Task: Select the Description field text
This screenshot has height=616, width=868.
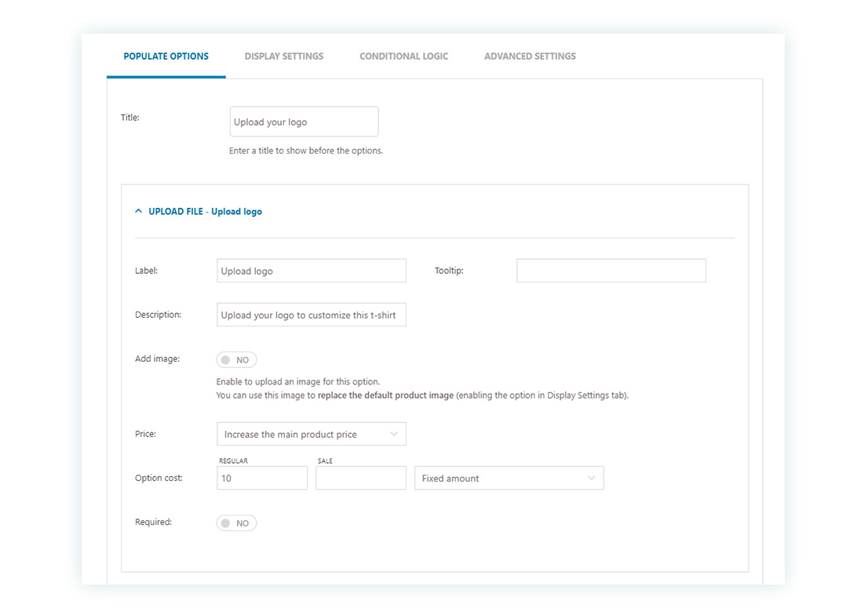Action: [311, 314]
